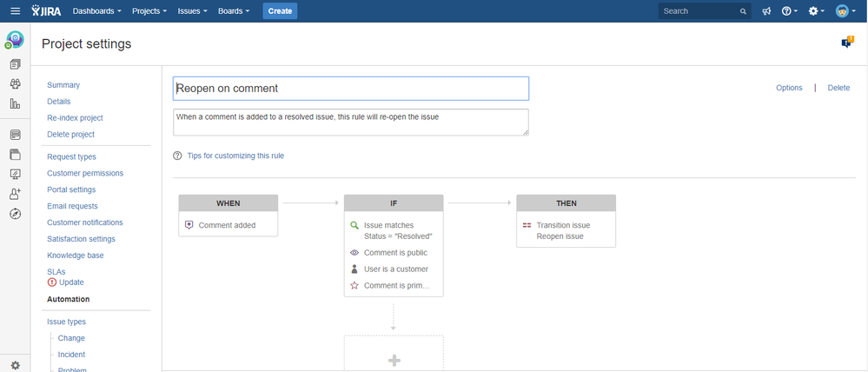Open the Queues sidebar icon
This screenshot has height=372, width=868.
point(16,65)
